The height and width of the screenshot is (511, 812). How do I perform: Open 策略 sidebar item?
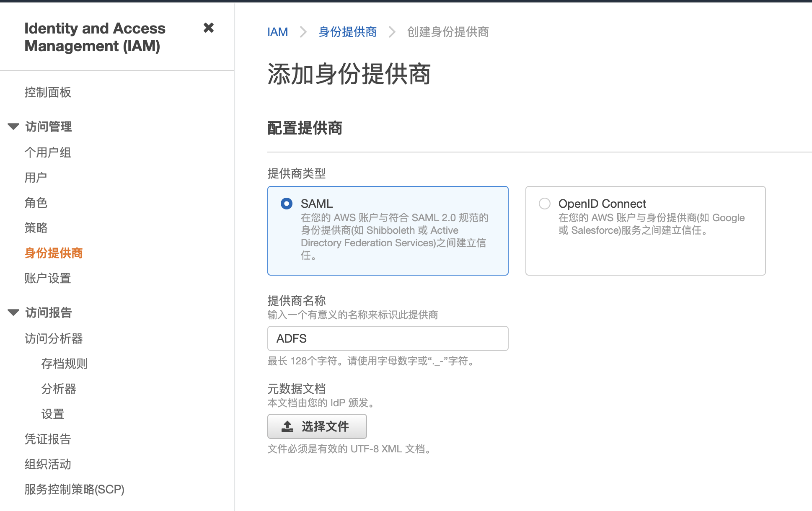pos(36,228)
